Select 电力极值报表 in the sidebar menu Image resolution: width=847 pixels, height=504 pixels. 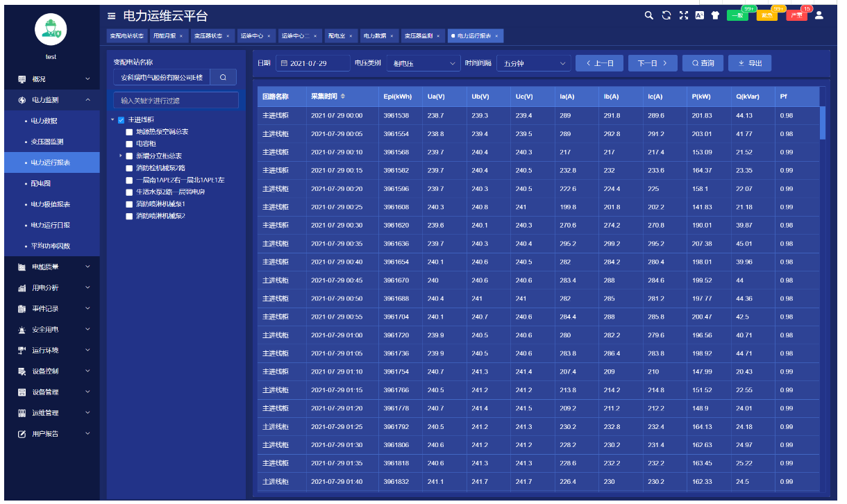click(51, 205)
